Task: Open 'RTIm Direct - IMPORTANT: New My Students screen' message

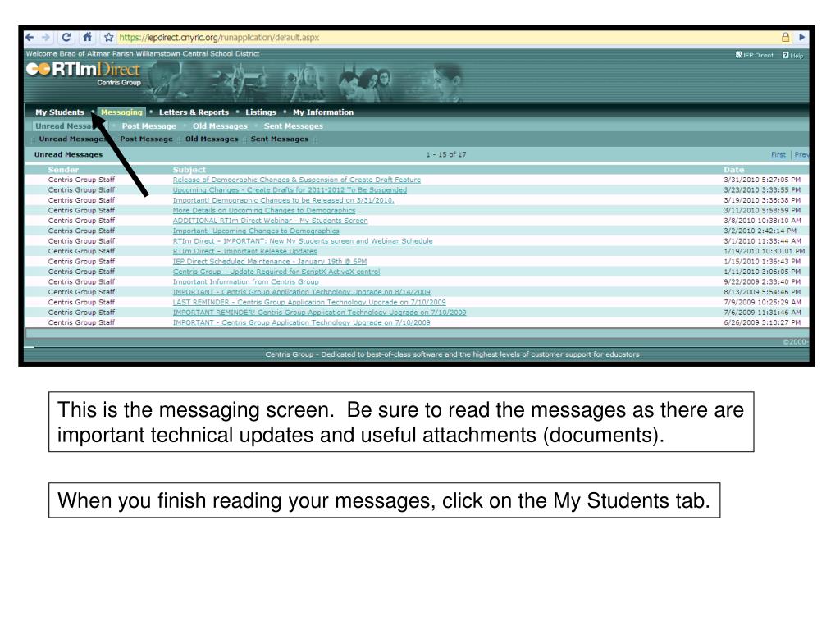Action: [303, 240]
